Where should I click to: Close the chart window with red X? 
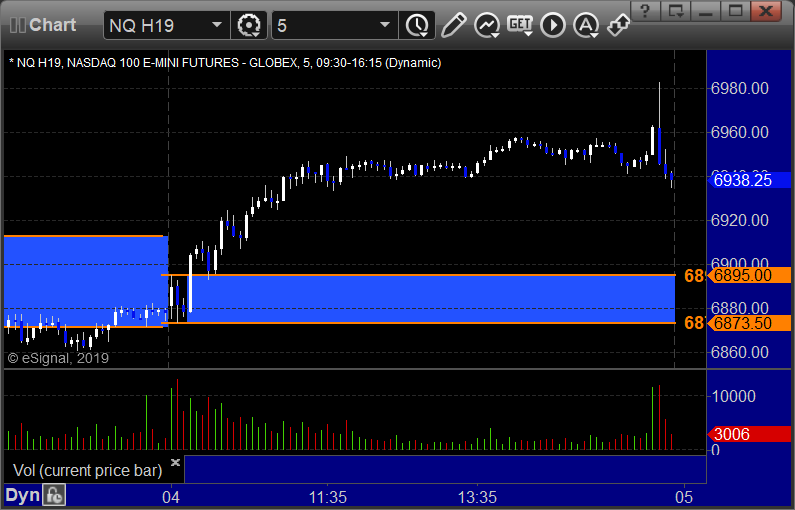tap(766, 11)
